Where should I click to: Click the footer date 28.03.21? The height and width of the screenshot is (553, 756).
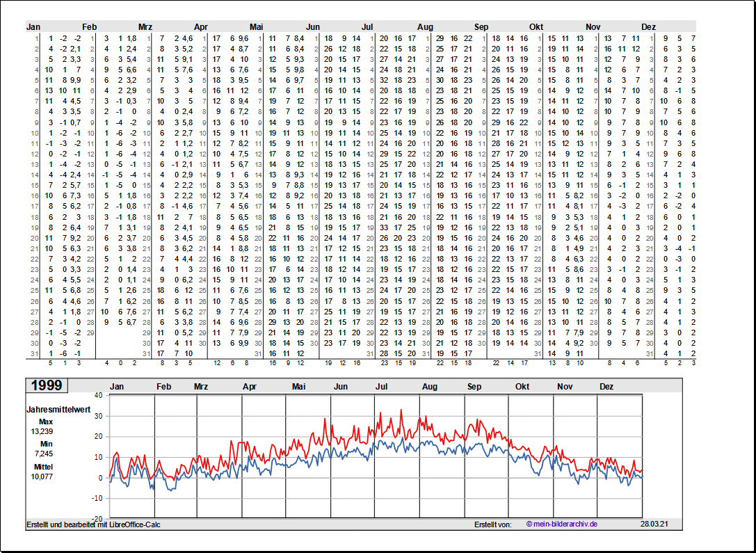653,524
